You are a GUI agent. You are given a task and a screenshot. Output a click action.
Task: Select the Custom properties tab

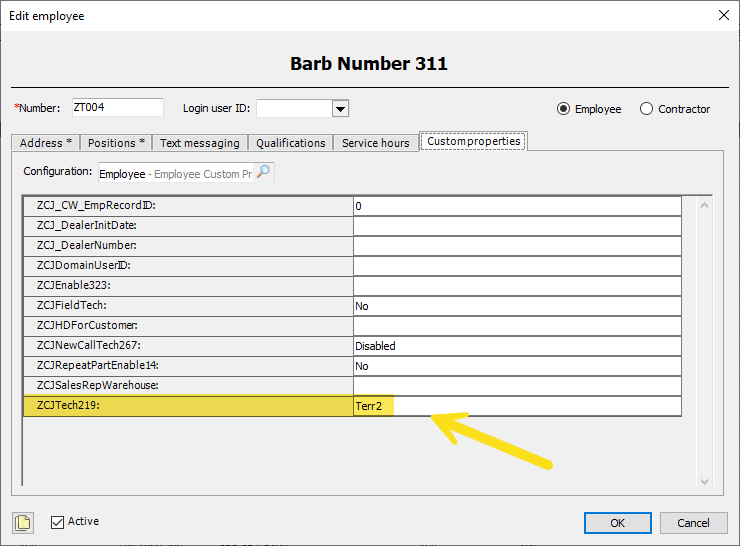(473, 141)
